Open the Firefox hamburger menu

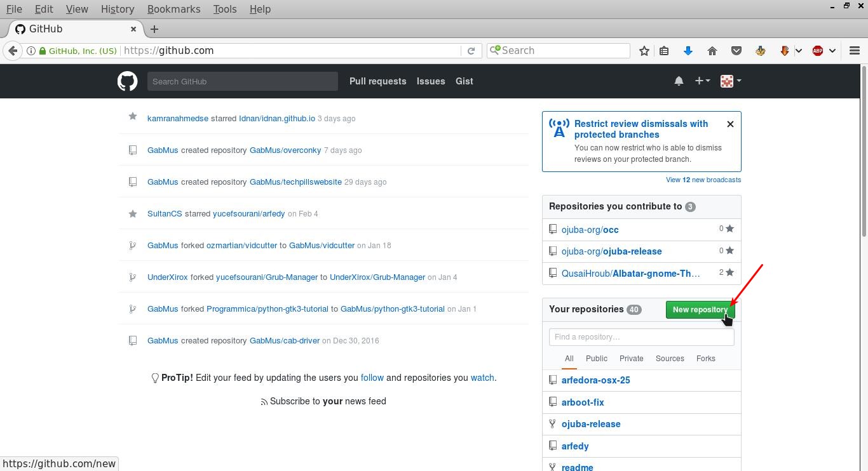pos(855,51)
